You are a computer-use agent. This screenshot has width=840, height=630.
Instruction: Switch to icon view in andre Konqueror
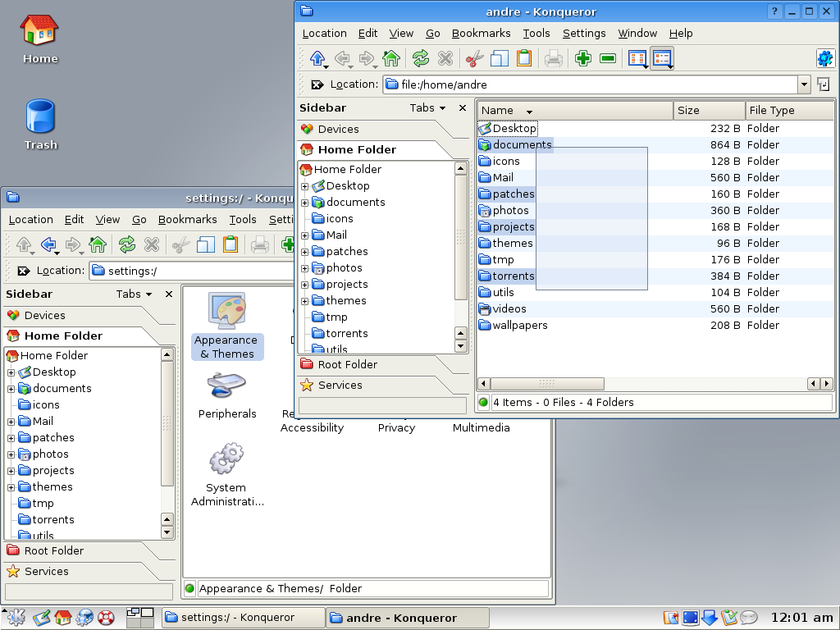[637, 58]
